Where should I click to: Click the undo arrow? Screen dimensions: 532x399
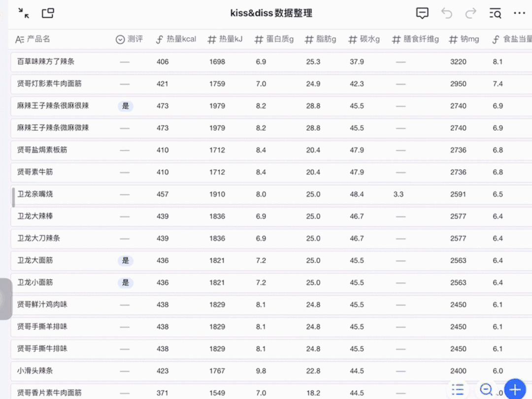pyautogui.click(x=447, y=13)
